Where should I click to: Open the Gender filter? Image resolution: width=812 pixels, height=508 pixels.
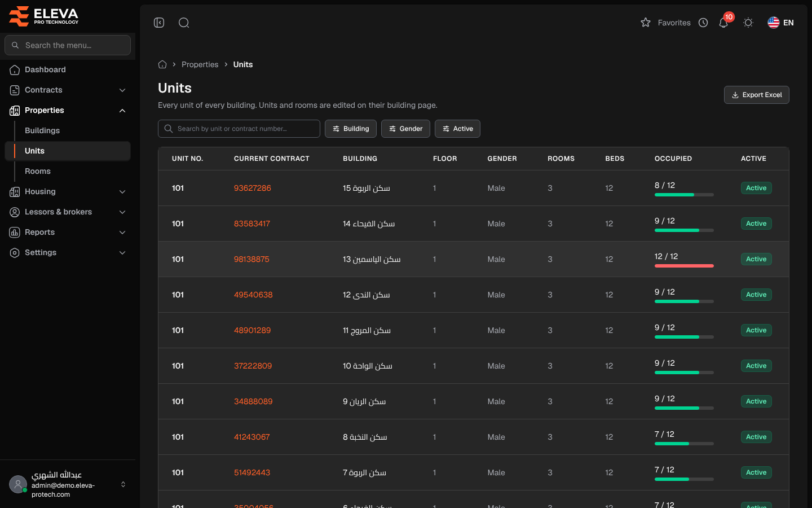pos(405,129)
